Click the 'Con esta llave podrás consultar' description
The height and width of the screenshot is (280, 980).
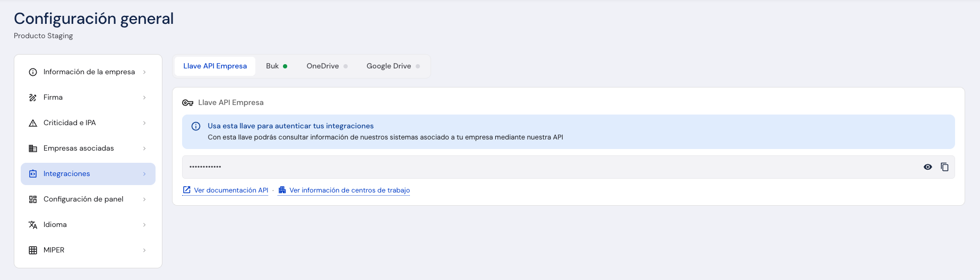(385, 137)
